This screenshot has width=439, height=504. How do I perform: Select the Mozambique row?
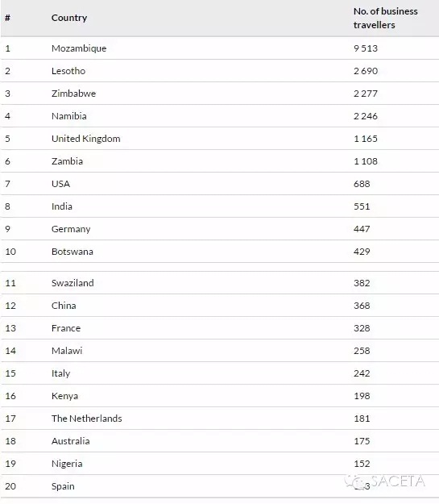220,48
